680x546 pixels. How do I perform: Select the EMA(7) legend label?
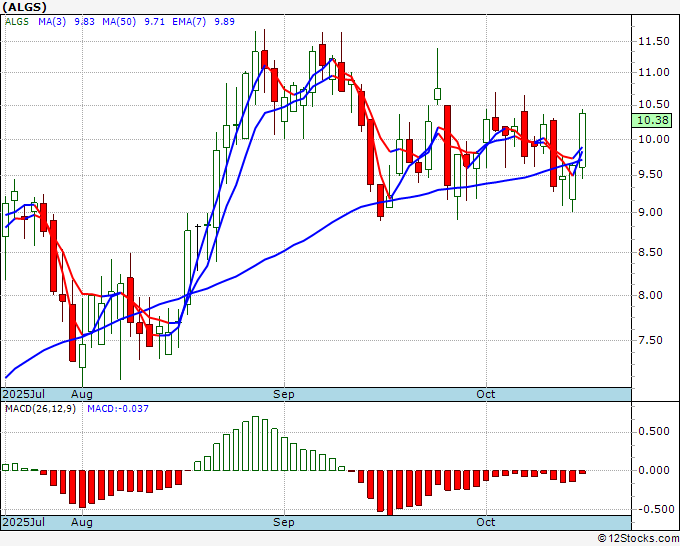189,21
